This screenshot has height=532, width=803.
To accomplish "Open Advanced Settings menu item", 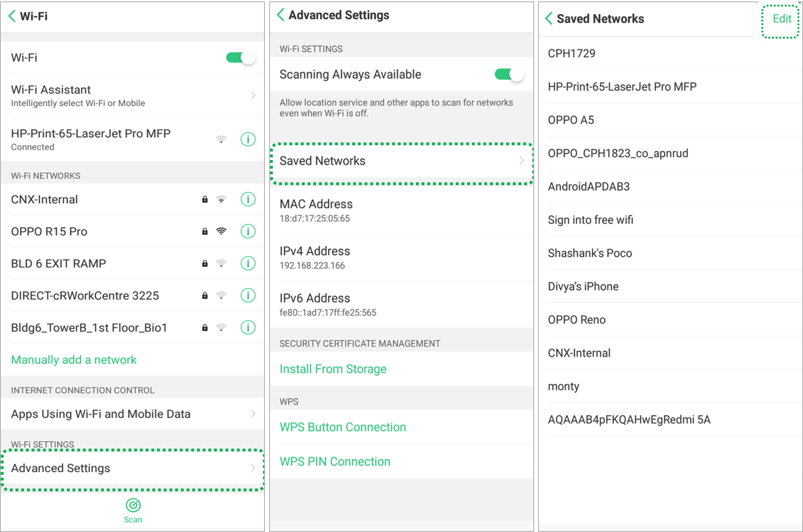I will click(133, 468).
